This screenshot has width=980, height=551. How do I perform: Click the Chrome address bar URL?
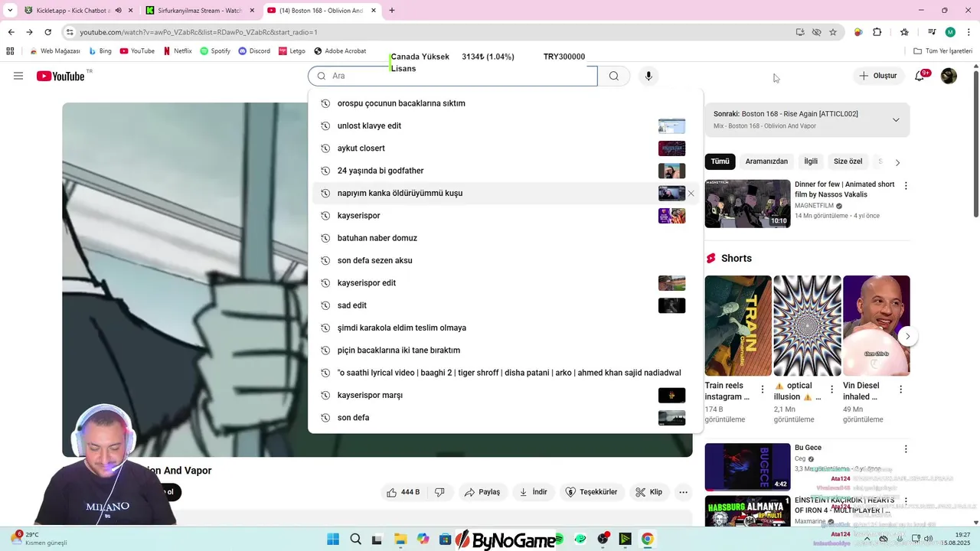click(199, 32)
